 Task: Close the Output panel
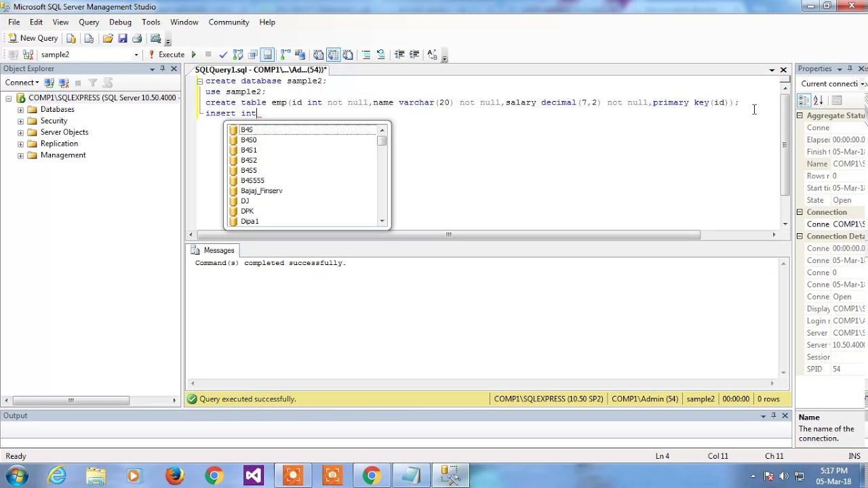[x=785, y=415]
